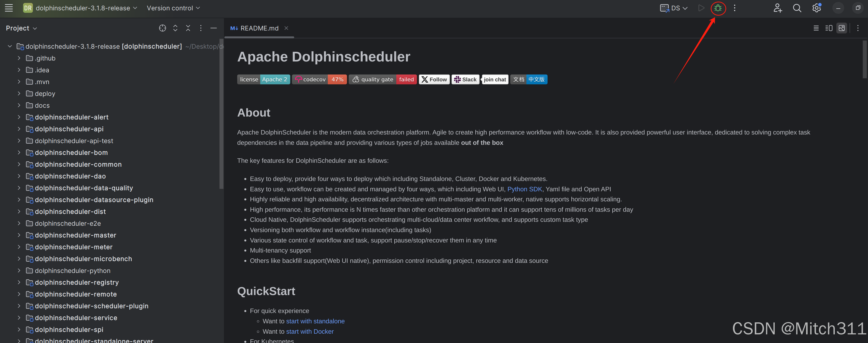This screenshot has width=868, height=343.
Task: Click Collapse All icon in Project panel
Action: coord(188,28)
